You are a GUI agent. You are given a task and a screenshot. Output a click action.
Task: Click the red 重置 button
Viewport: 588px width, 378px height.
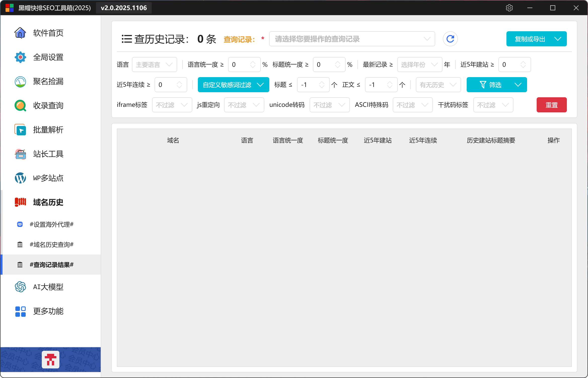click(552, 105)
